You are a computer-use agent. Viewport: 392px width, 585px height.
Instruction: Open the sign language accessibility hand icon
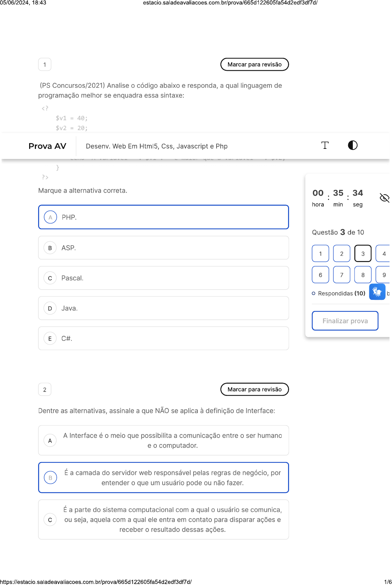pos(377,292)
